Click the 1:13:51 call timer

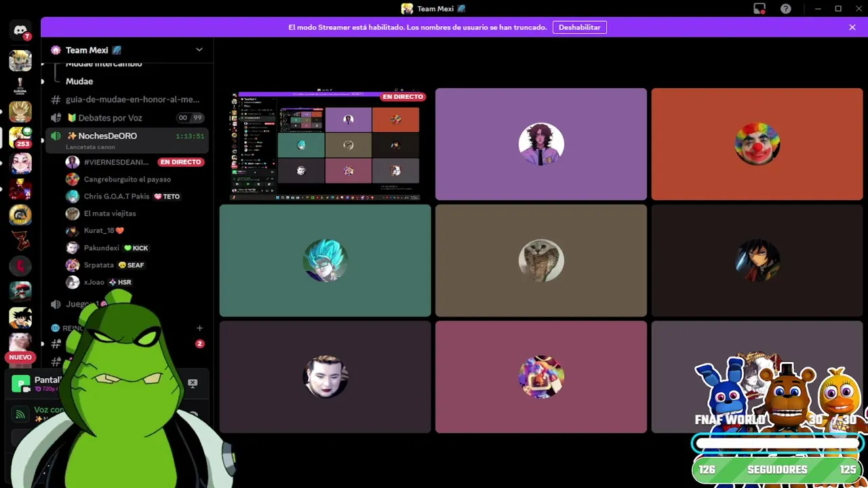point(190,136)
